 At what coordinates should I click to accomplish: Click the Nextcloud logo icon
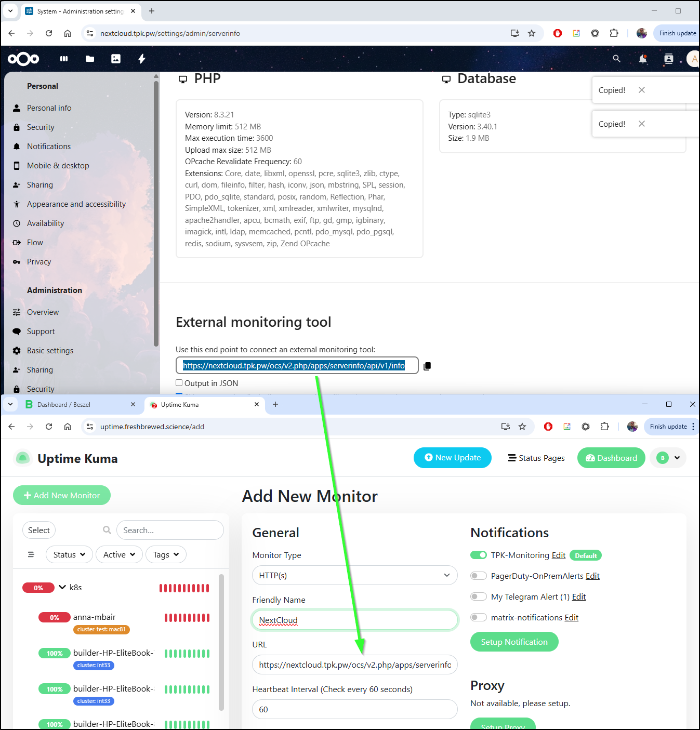(23, 59)
